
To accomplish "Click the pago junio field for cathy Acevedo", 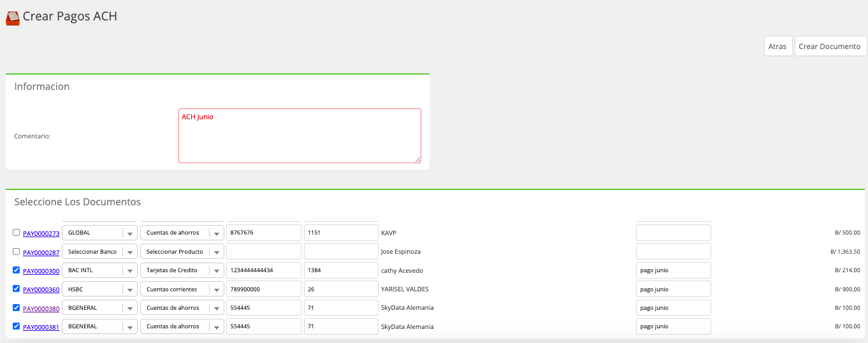I will (674, 270).
